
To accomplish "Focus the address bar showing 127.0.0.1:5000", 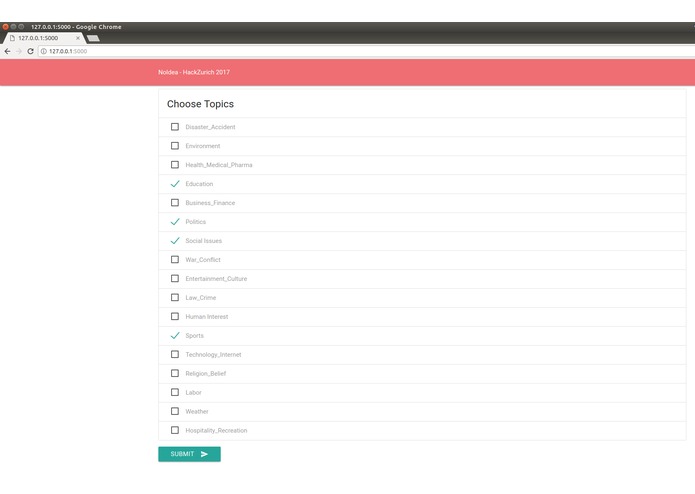I will click(367, 51).
